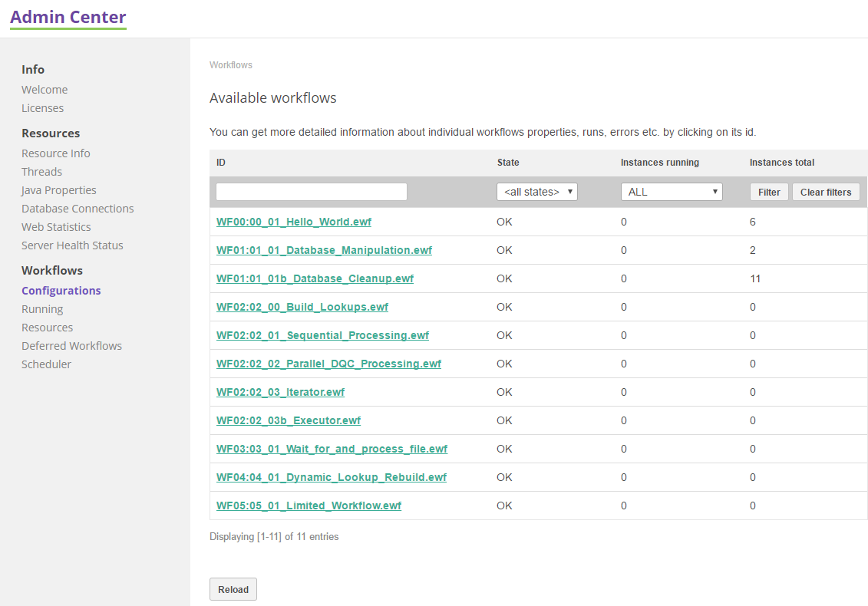Viewport: 868px width, 606px height.
Task: Expand the instances running ALL dropdown
Action: tap(672, 191)
